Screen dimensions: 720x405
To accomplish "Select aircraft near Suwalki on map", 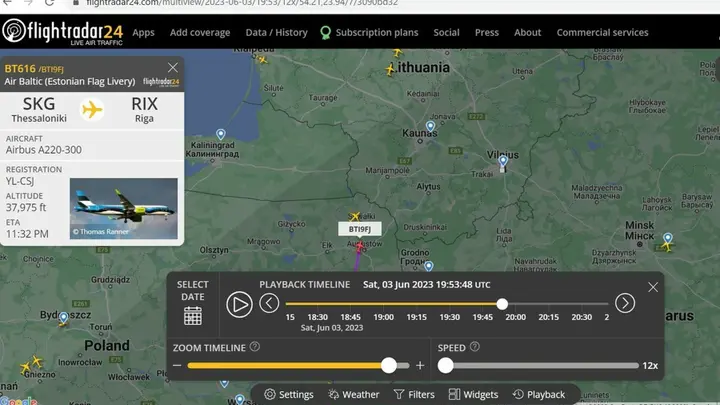I will (354, 216).
